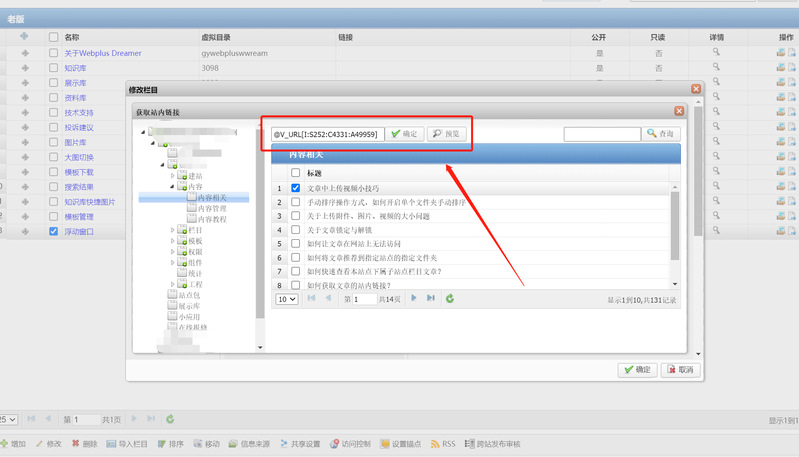The width and height of the screenshot is (799, 457).
Task: Uncheck the 文章中上传视频小技巧 checkbox
Action: coord(296,188)
